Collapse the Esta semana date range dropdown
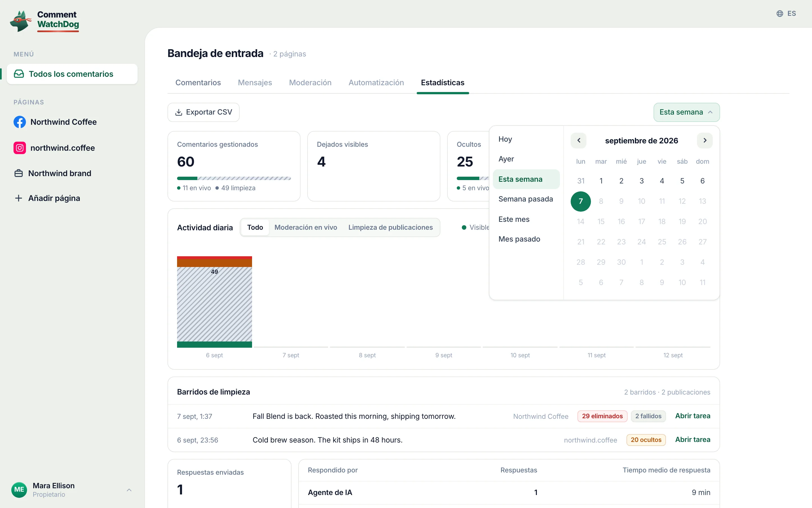The width and height of the screenshot is (812, 508). pos(687,112)
